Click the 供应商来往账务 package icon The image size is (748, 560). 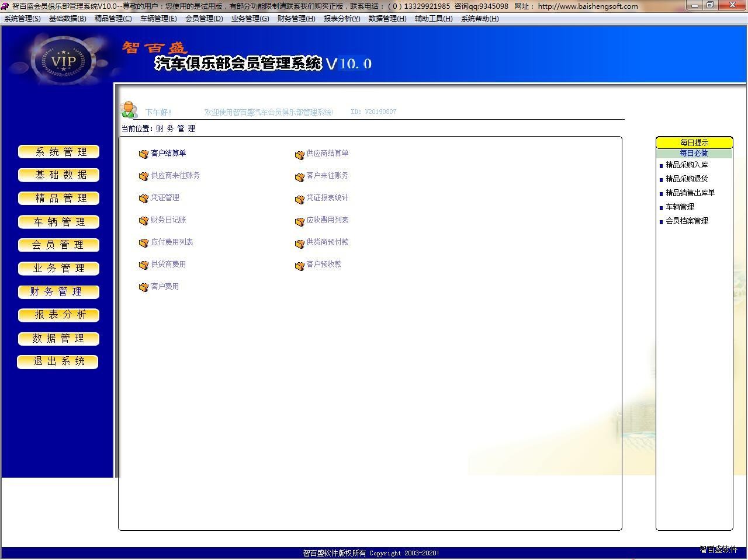[x=144, y=176]
